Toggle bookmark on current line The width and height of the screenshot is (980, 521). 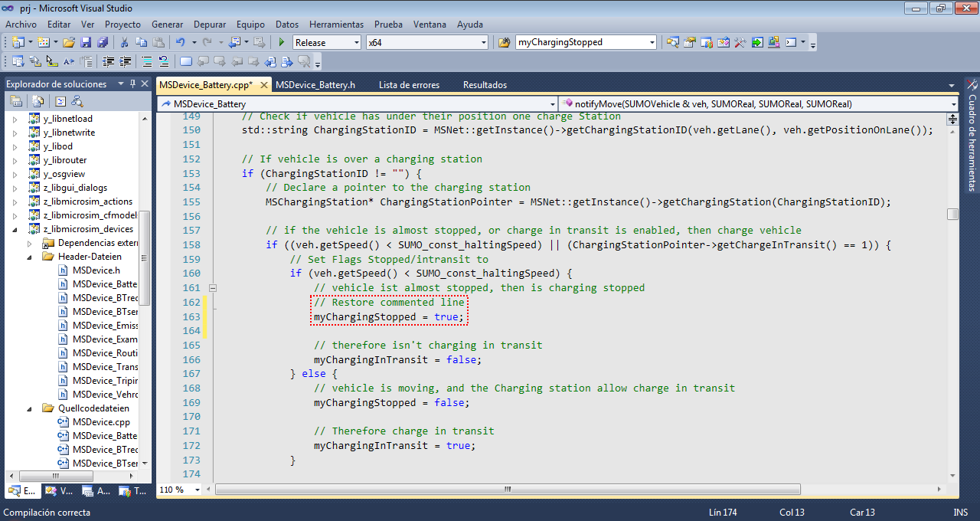point(185,62)
